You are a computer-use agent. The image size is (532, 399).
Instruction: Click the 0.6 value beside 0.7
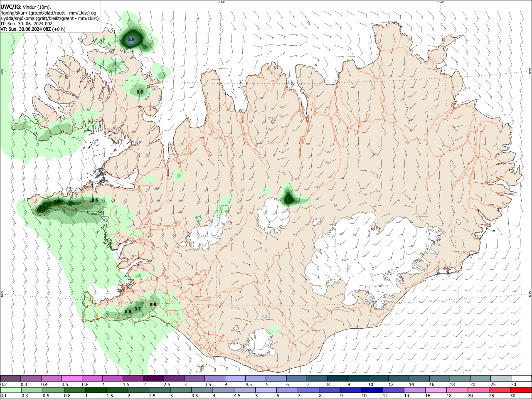click(x=128, y=312)
